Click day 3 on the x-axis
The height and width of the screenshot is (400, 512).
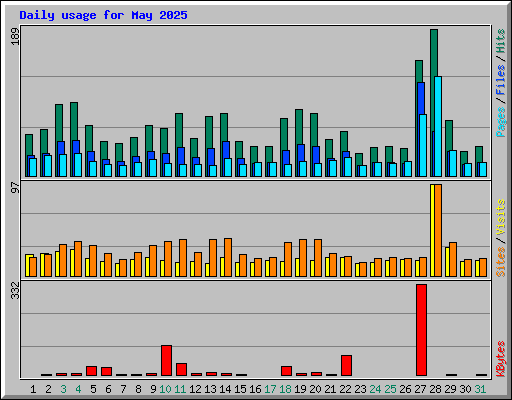click(x=63, y=389)
